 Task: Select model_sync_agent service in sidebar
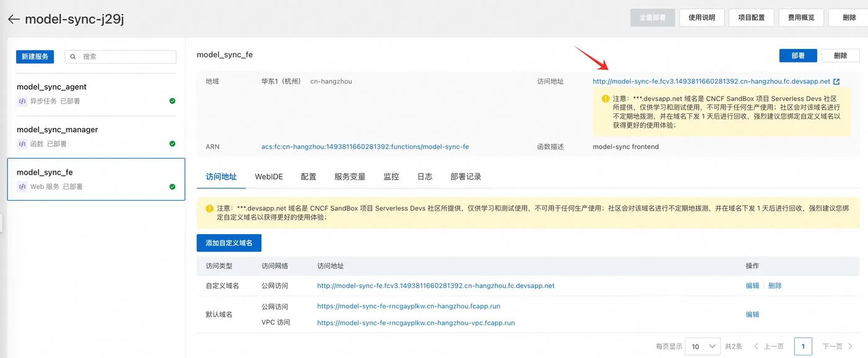pyautogui.click(x=96, y=94)
